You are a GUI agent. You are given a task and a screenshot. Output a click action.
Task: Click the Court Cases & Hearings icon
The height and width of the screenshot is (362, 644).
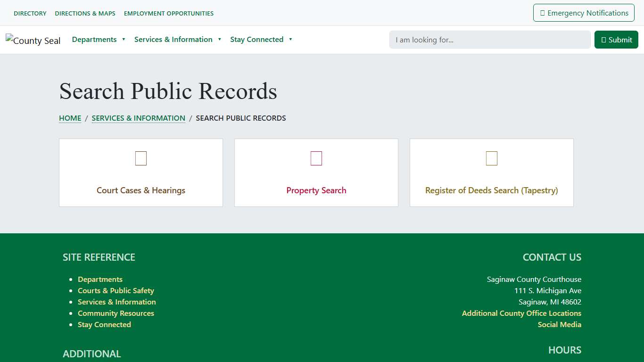pyautogui.click(x=140, y=158)
